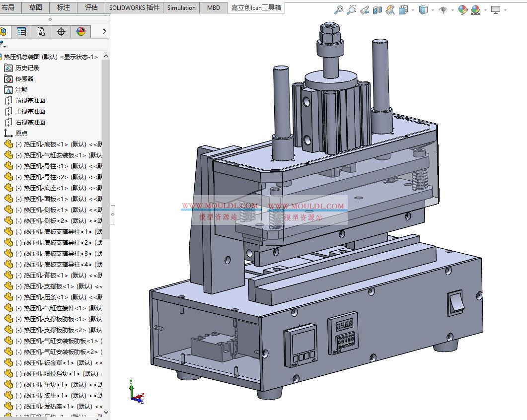The image size is (527, 420).
Task: Switch to the Simulation ribbon tab
Action: 181,7
